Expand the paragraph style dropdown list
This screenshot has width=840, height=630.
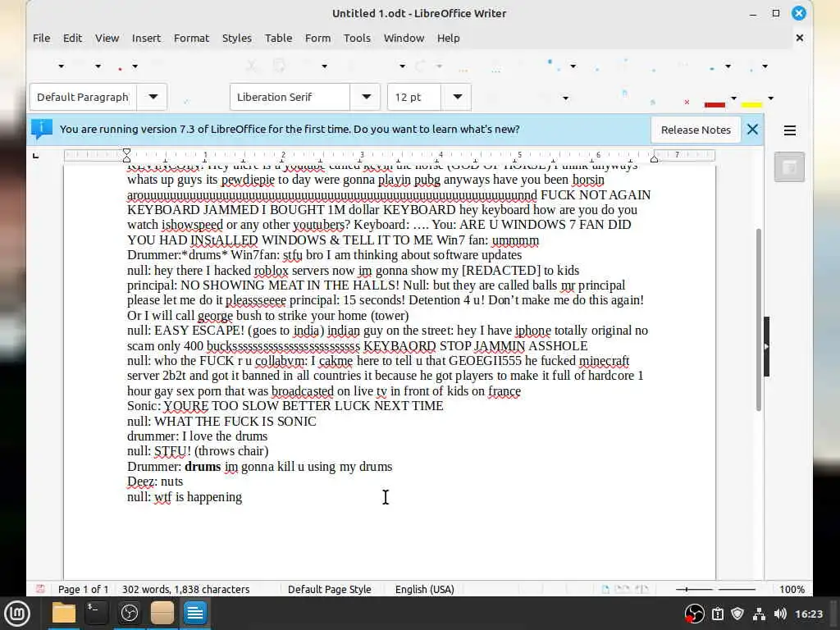click(153, 97)
